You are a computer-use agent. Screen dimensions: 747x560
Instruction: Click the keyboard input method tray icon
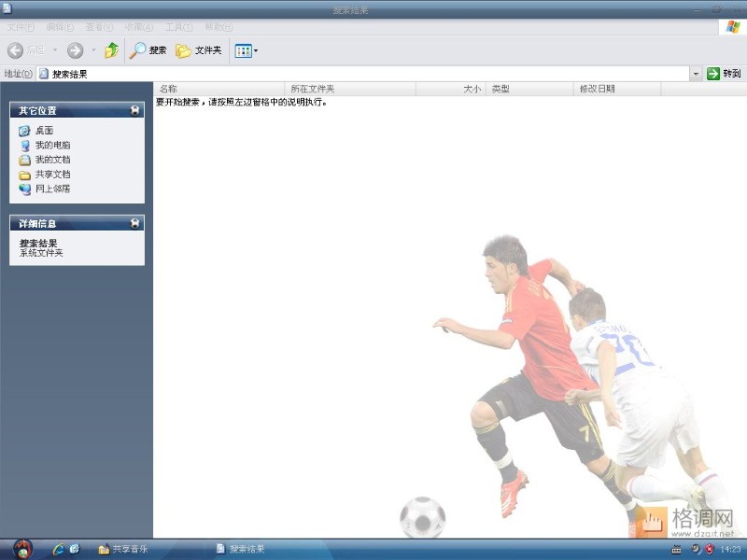[x=676, y=550]
